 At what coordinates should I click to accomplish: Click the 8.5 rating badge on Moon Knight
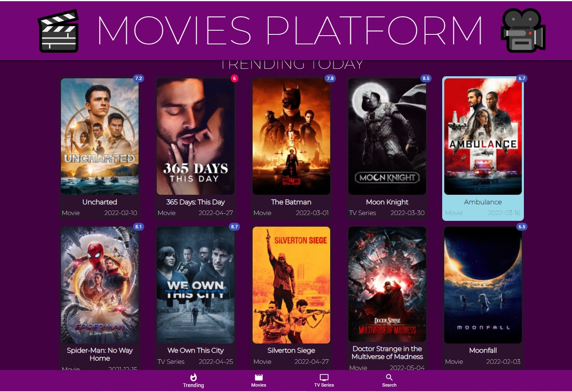point(426,78)
